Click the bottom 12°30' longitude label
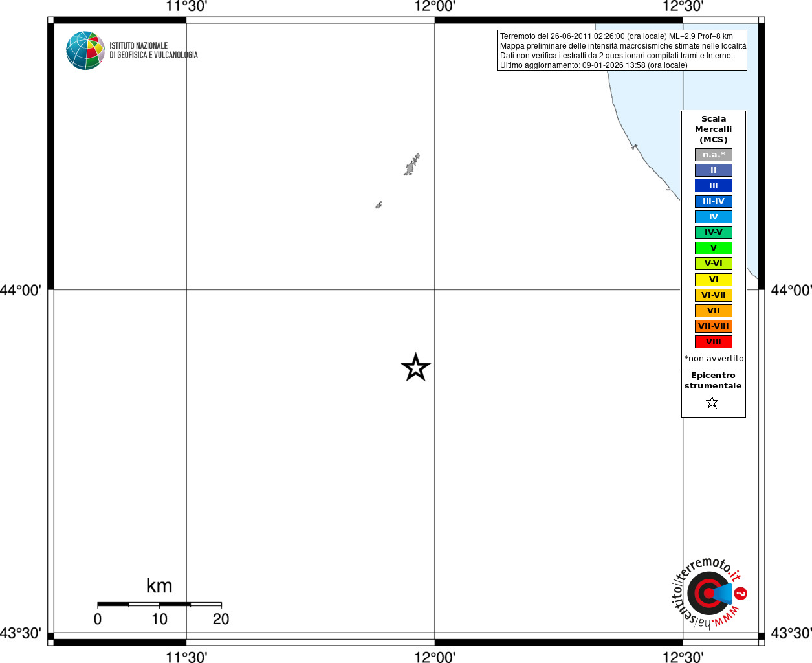812x663 pixels. (x=683, y=657)
